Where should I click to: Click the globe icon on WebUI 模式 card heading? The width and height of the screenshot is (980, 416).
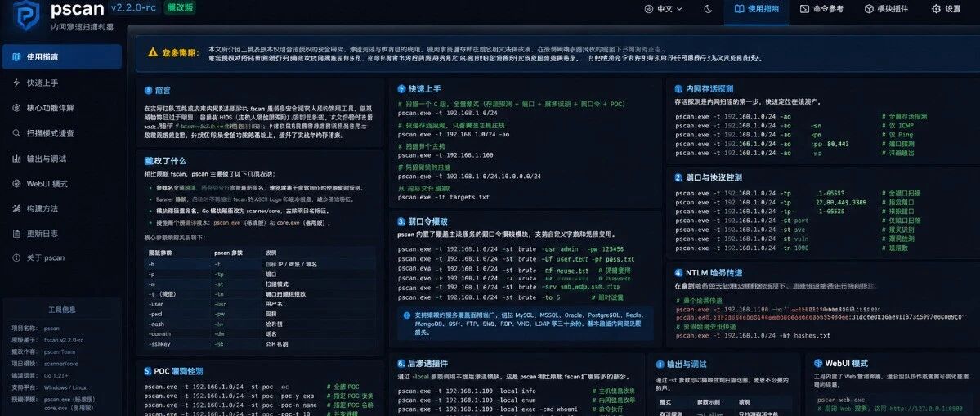point(818,363)
